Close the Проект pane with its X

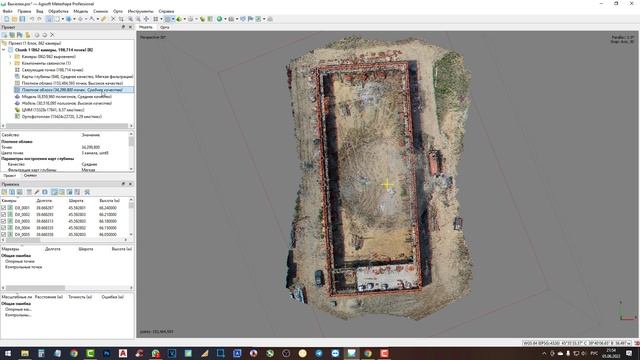click(x=130, y=27)
